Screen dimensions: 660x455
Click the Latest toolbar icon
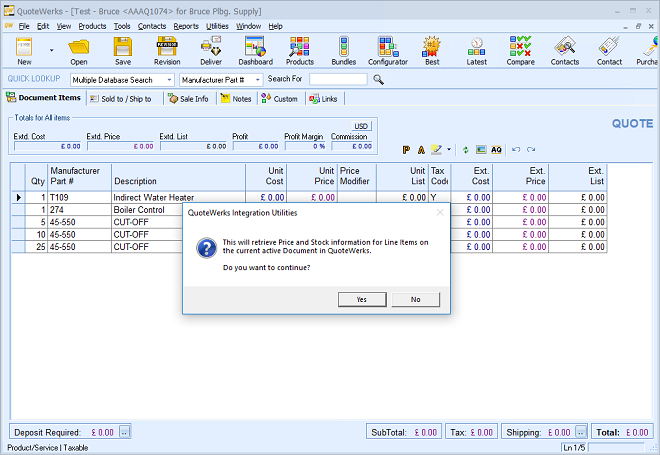[477, 50]
